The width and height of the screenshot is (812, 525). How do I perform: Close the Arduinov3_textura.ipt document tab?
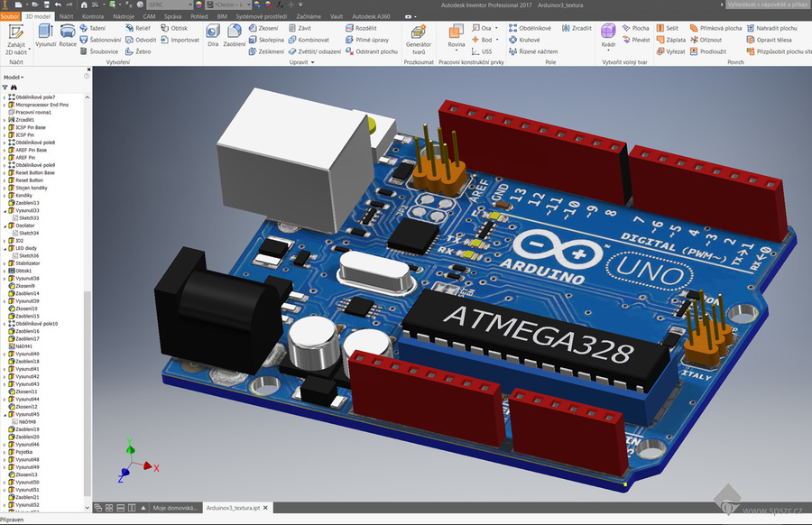(265, 508)
